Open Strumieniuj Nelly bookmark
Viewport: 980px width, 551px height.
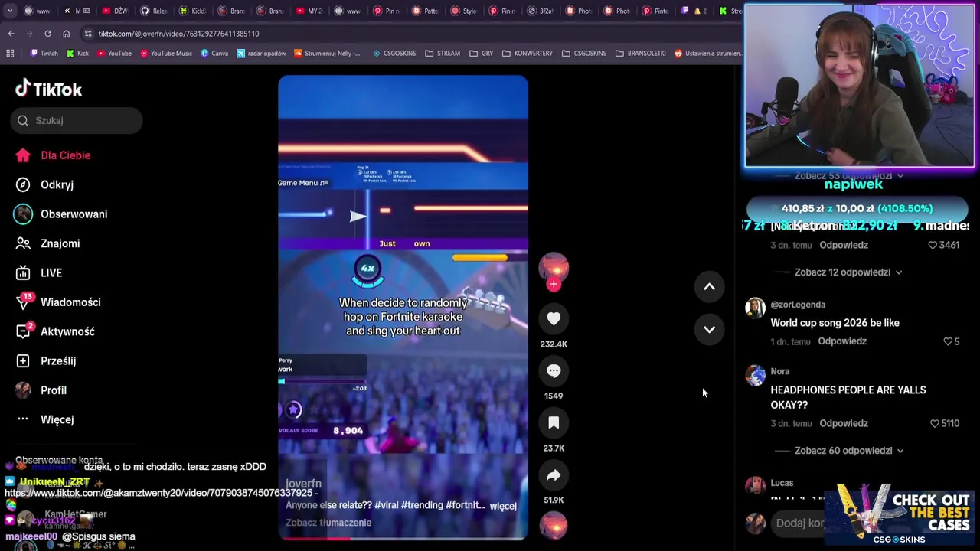[x=326, y=54]
